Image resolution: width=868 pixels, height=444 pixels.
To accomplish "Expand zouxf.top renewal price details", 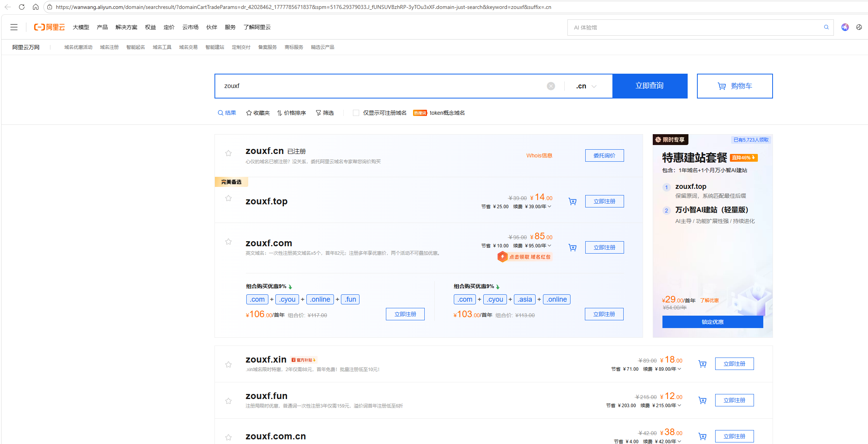I will pyautogui.click(x=549, y=207).
